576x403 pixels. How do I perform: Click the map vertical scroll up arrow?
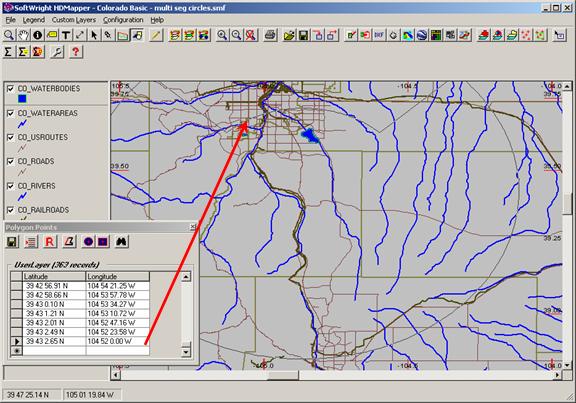point(567,86)
